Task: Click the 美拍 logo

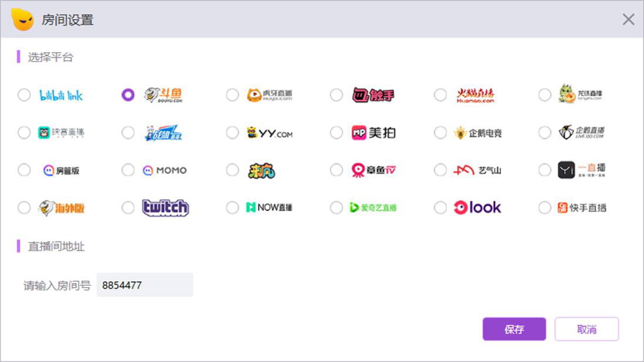Action: pyautogui.click(x=373, y=133)
